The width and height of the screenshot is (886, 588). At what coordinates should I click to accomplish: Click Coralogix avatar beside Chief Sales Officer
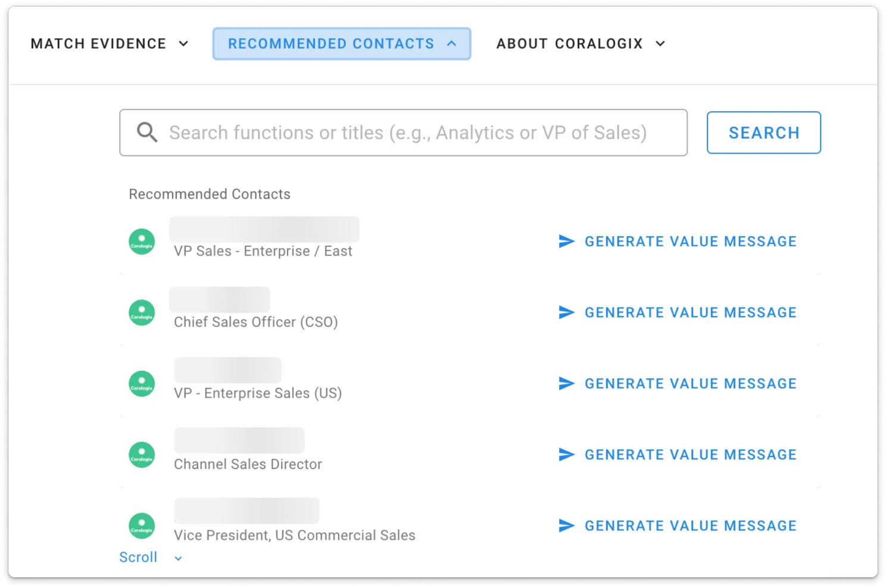(x=142, y=312)
